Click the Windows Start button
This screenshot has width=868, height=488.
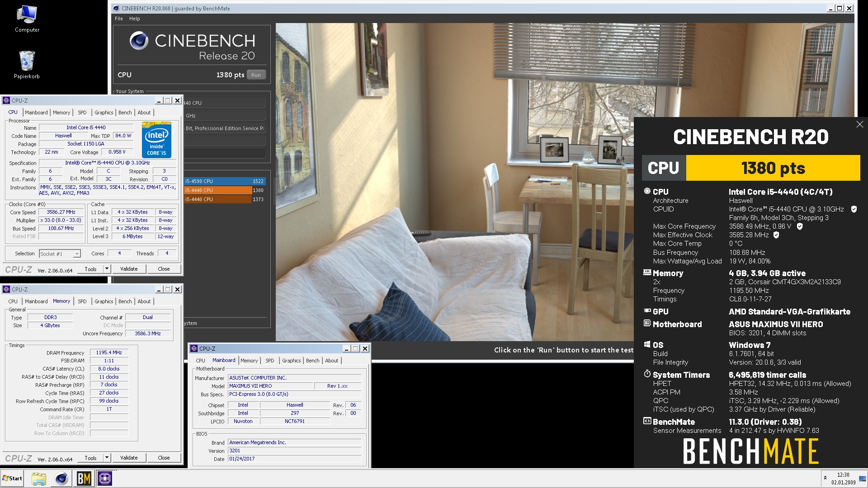(12, 479)
